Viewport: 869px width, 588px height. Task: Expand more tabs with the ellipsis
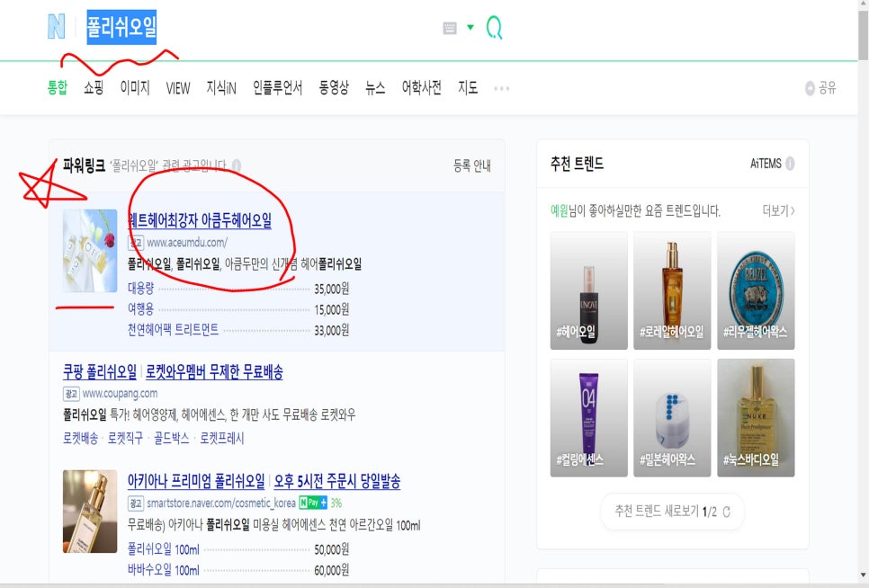[502, 88]
